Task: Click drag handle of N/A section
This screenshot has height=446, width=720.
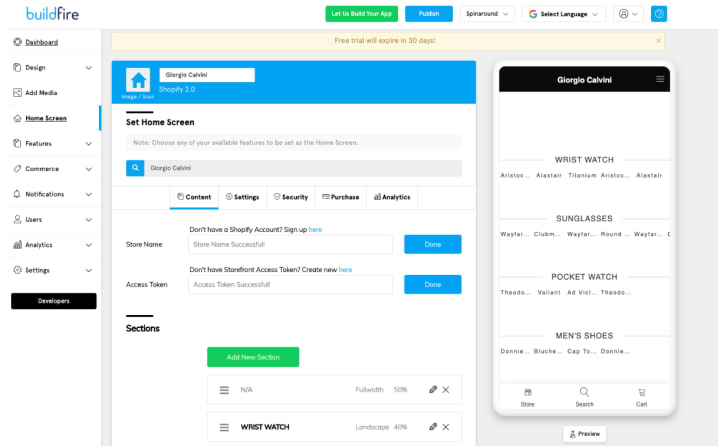Action: pyautogui.click(x=224, y=390)
